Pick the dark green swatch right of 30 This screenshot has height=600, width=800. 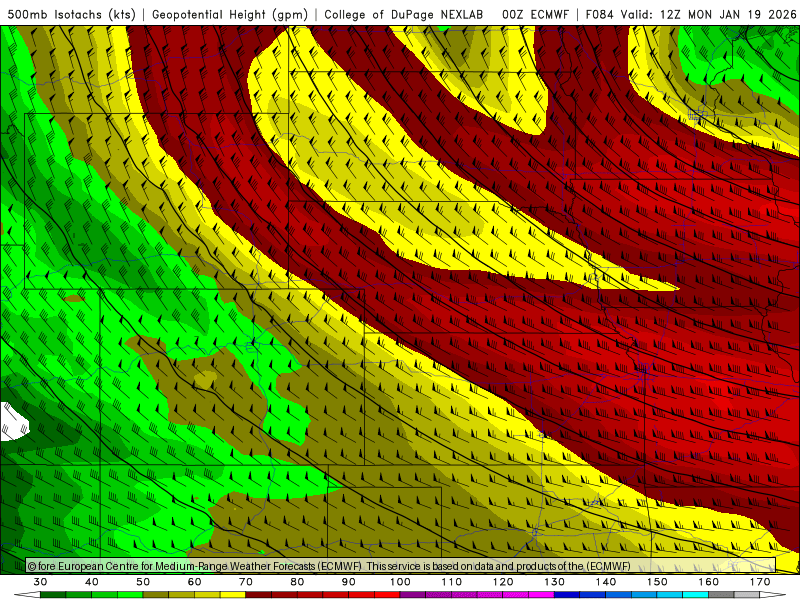tap(53, 595)
